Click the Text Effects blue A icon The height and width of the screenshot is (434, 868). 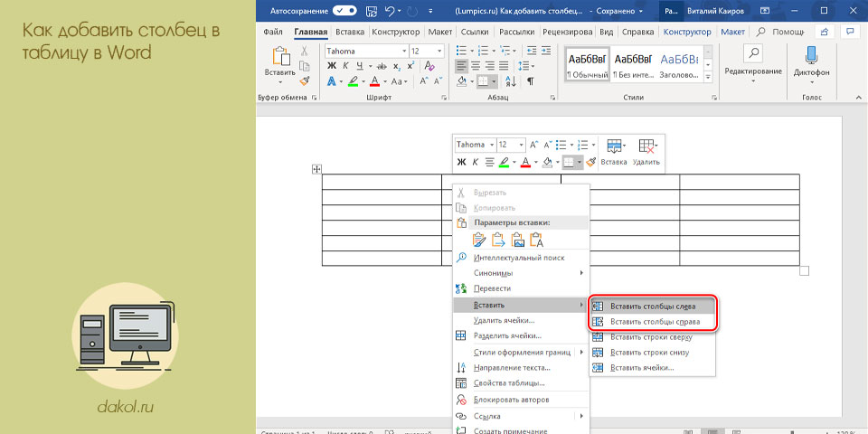(x=332, y=81)
